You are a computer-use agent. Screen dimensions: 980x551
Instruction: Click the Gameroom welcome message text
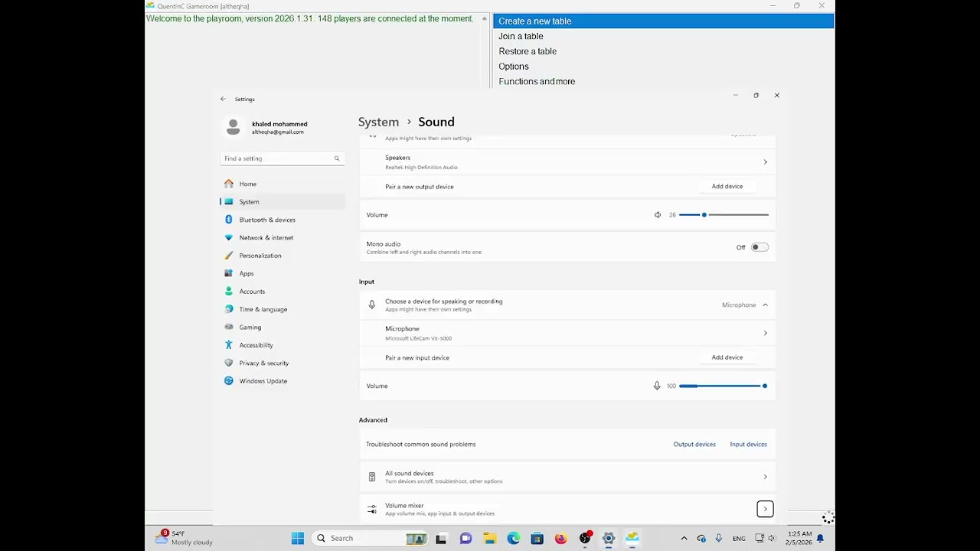tap(309, 18)
